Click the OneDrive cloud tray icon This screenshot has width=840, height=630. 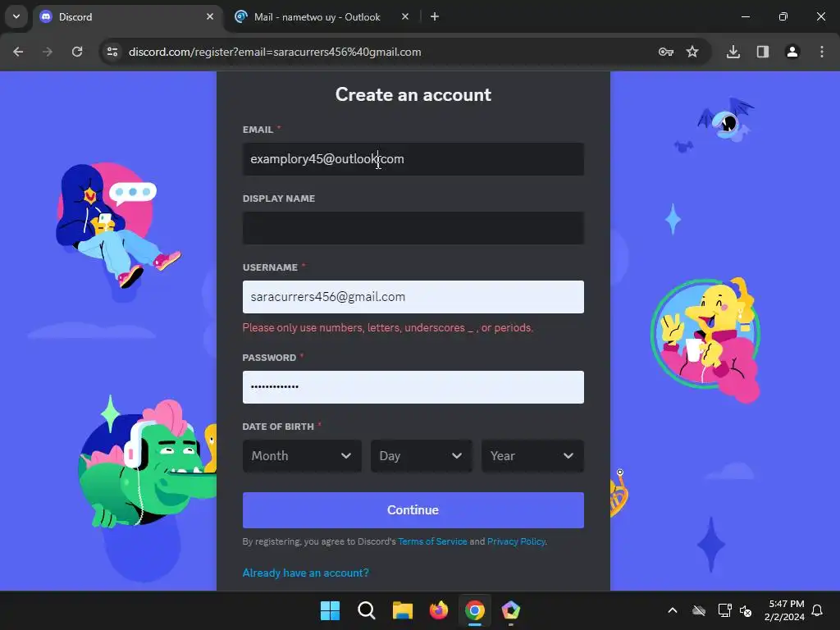[699, 610]
